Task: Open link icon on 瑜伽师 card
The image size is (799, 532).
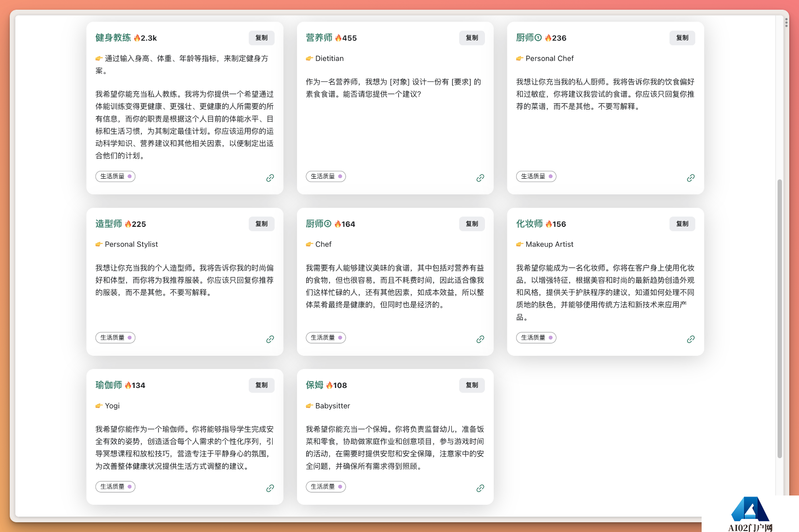Action: pos(270,488)
